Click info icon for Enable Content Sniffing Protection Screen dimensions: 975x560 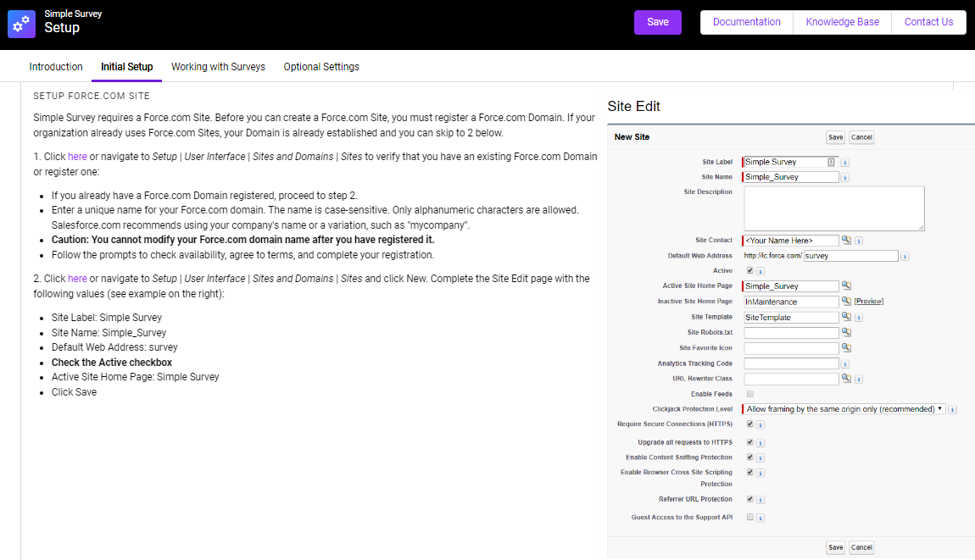coord(760,458)
